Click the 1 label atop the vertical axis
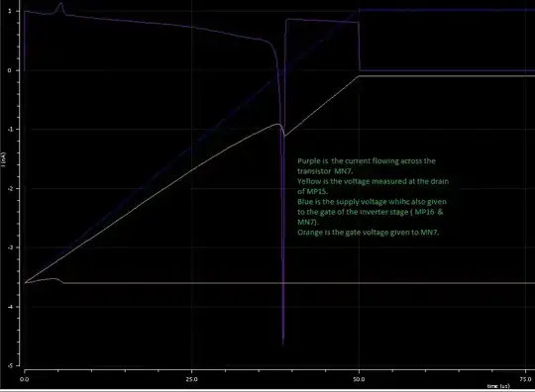Image resolution: width=535 pixels, height=392 pixels. pos(10,11)
